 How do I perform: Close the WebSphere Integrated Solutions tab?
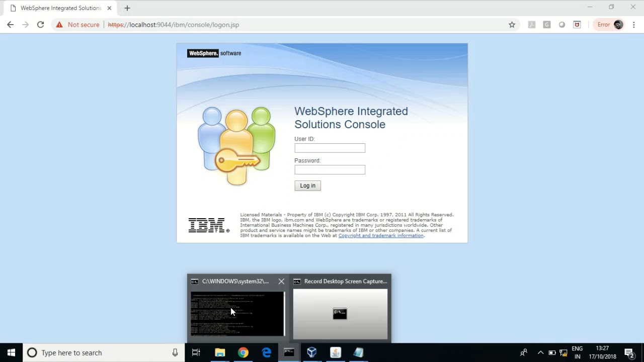(109, 8)
